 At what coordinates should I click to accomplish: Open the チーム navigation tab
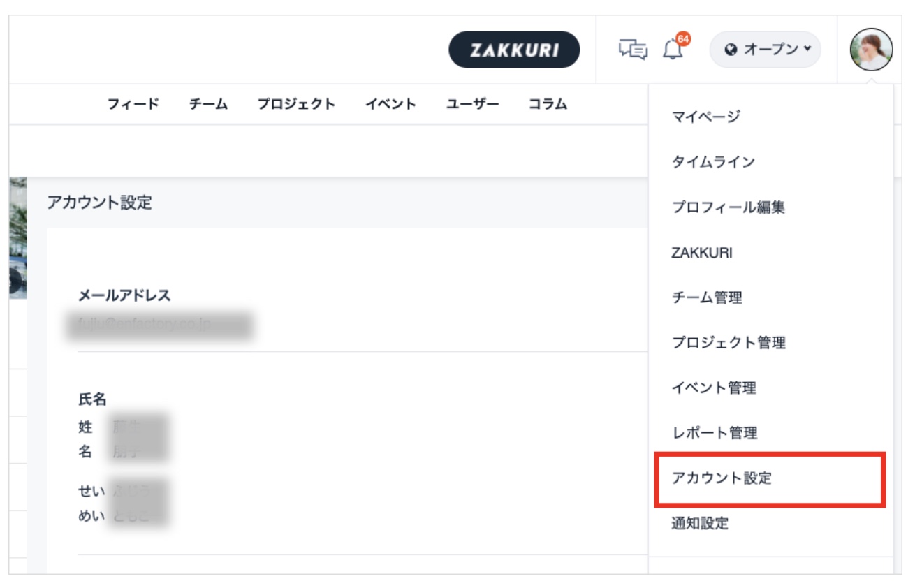click(208, 105)
